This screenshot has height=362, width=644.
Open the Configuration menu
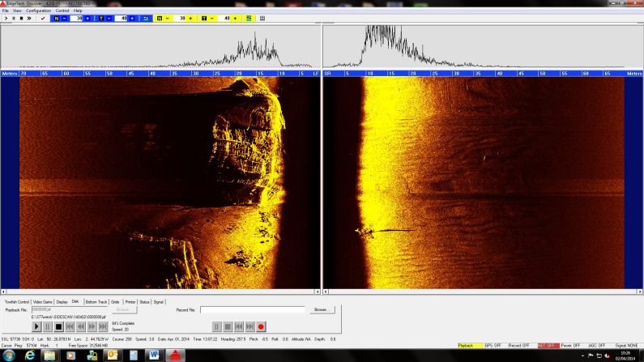pos(38,11)
